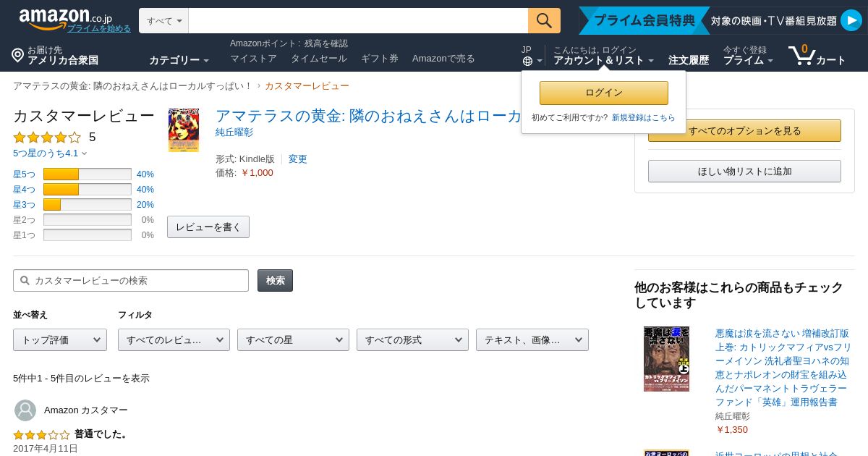Image resolution: width=868 pixels, height=456 pixels.
Task: Click the product title アマテラスの黄金 link
Action: point(369,116)
